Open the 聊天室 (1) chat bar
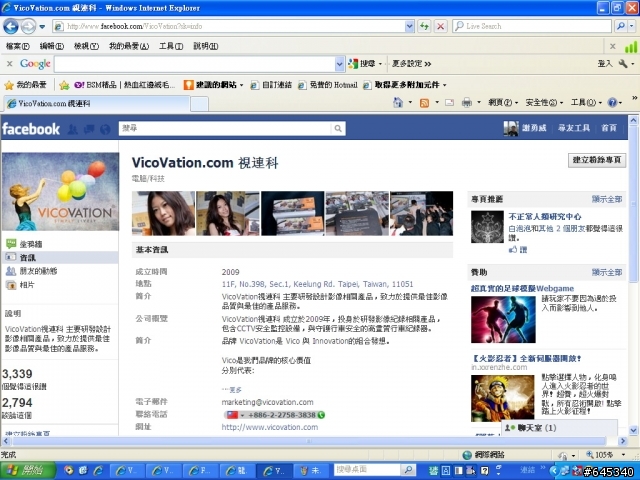This screenshot has width=640, height=480. tap(559, 428)
